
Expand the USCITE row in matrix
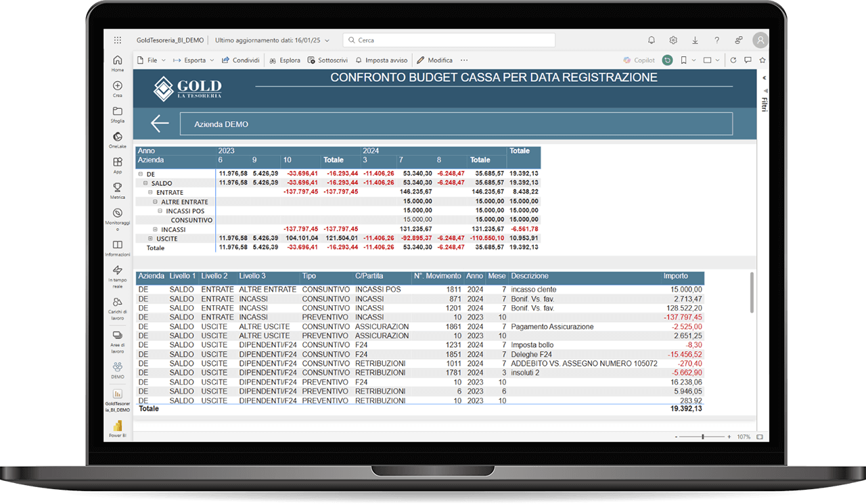[150, 239]
